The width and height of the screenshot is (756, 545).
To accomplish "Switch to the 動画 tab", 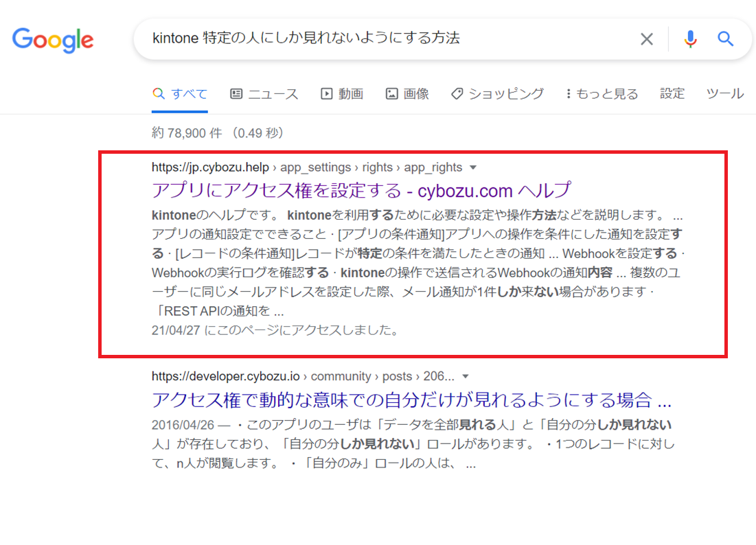I will pyautogui.click(x=342, y=94).
